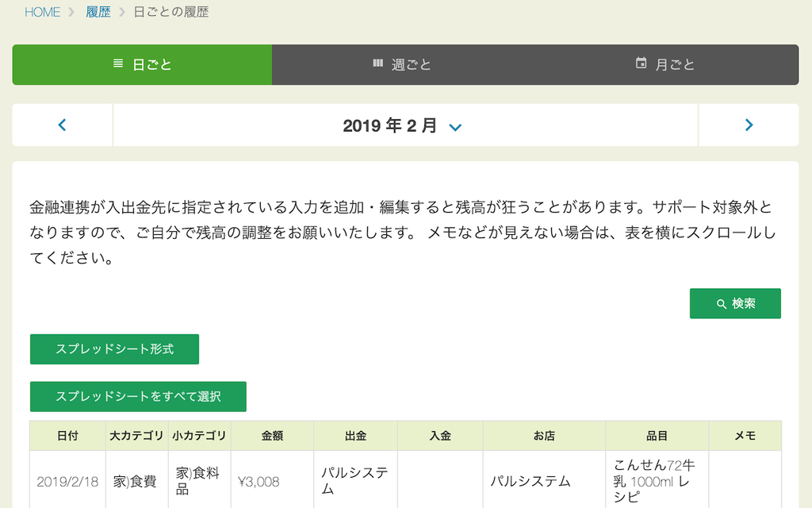The image size is (812, 508).
Task: Switch to the 日ごと tab
Action: pos(142,65)
